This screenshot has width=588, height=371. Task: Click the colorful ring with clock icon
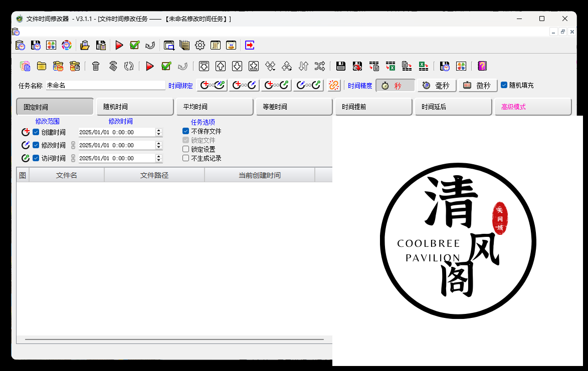(67, 45)
